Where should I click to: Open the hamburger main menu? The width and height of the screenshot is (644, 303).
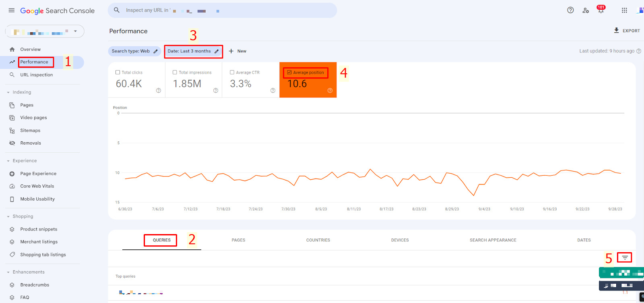[x=12, y=10]
